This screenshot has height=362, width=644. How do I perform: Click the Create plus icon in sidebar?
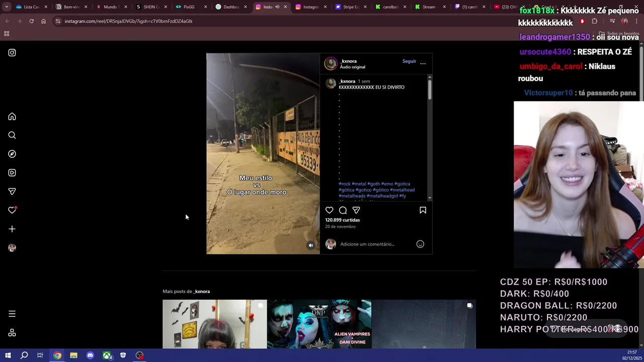coord(12,229)
